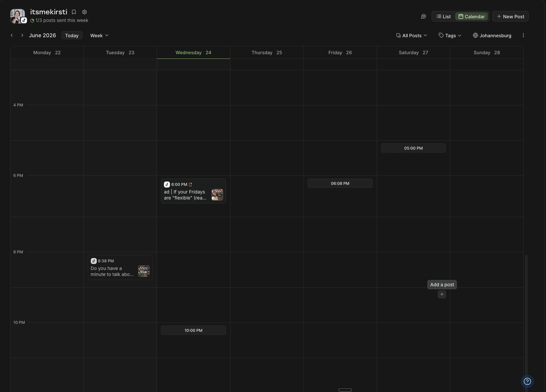Click the globe icon for Johannesburg timezone
The image size is (546, 392).
(x=476, y=35)
